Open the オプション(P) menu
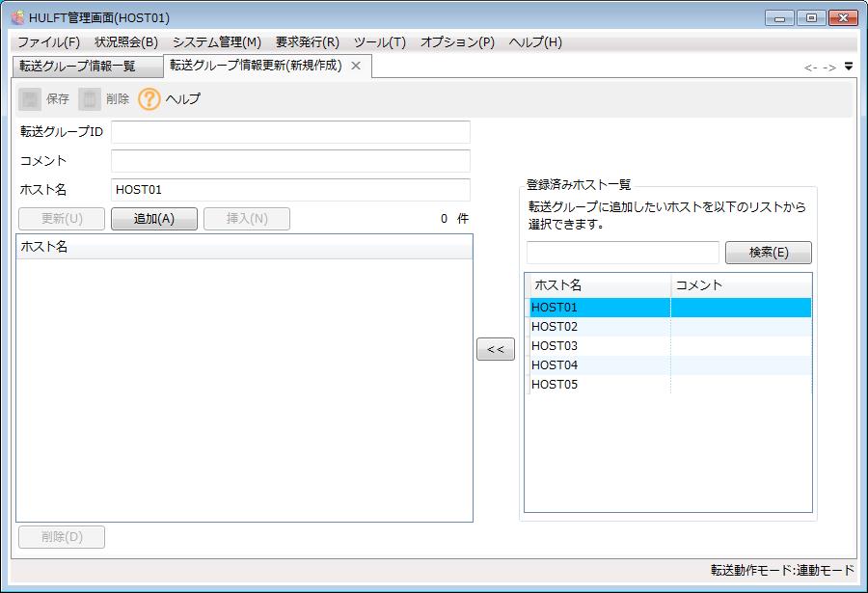This screenshot has height=593, width=868. pyautogui.click(x=457, y=42)
